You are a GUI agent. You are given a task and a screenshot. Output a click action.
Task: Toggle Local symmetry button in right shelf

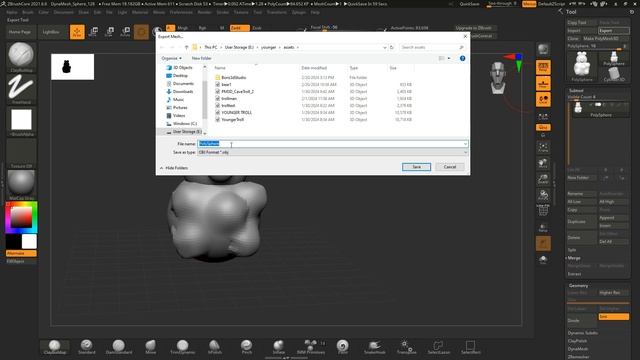(543, 99)
